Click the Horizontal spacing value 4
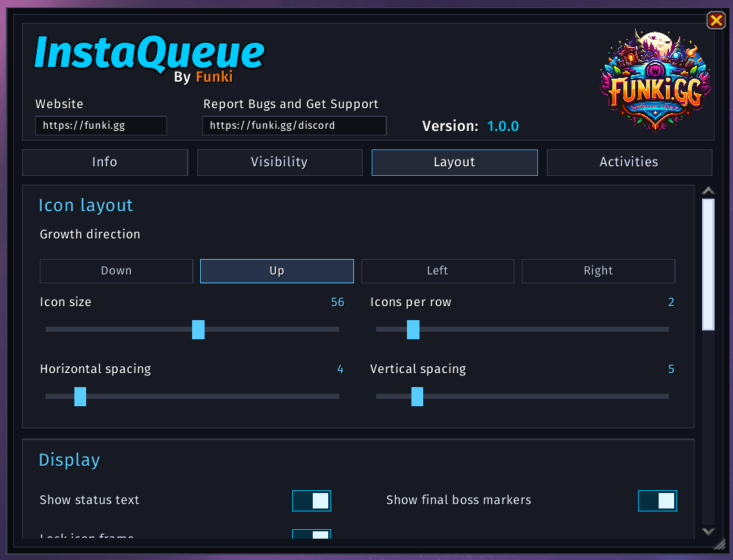733x560 pixels. click(340, 369)
